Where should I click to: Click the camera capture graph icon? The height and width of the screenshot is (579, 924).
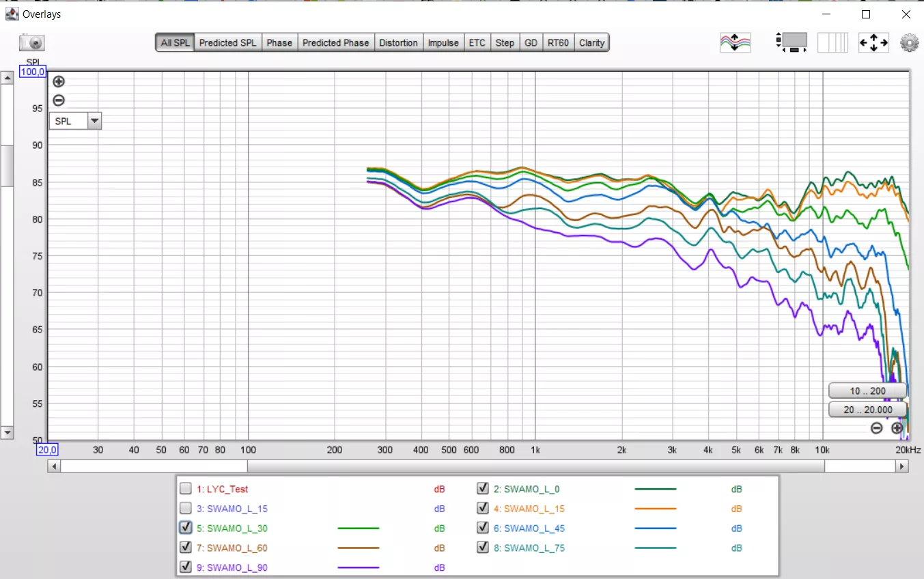point(31,43)
